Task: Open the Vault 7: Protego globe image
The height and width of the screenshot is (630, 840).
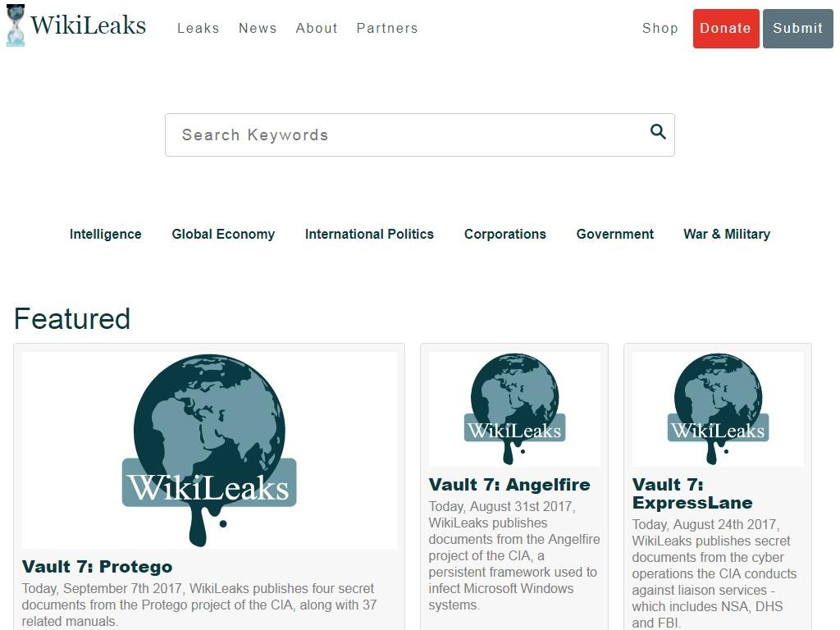Action: click(209, 450)
